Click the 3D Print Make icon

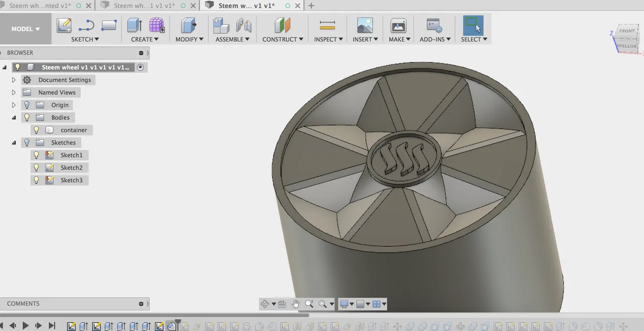click(398, 25)
